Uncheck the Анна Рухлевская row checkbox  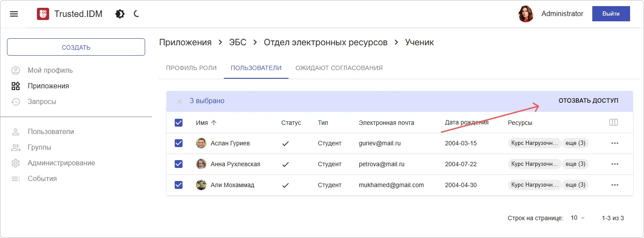pyautogui.click(x=179, y=164)
